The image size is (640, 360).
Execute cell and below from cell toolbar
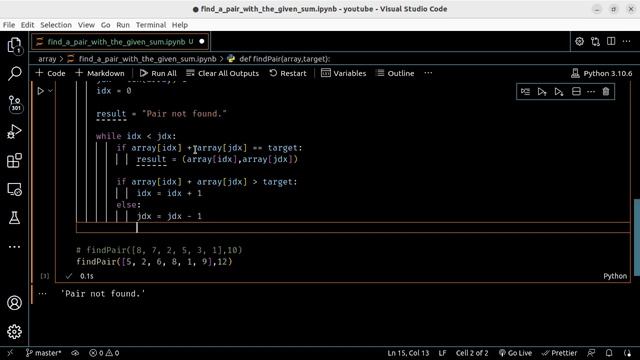(559, 91)
